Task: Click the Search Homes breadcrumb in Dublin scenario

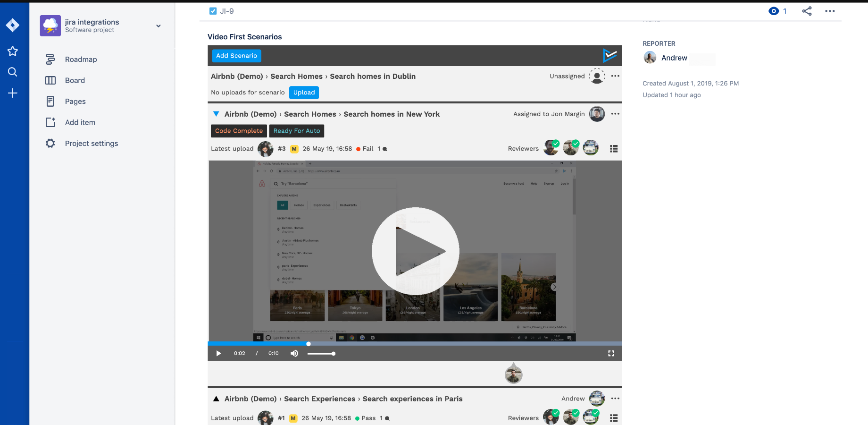Action: click(x=296, y=76)
